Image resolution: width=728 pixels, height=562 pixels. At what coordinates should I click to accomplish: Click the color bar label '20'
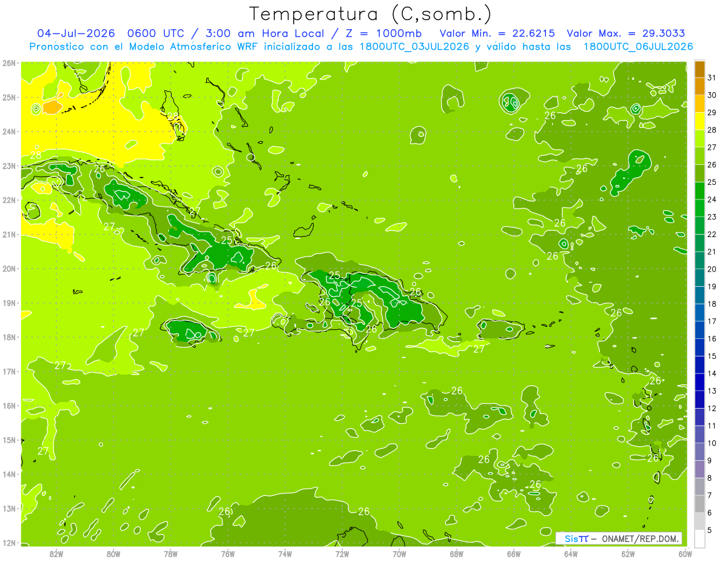coord(712,269)
